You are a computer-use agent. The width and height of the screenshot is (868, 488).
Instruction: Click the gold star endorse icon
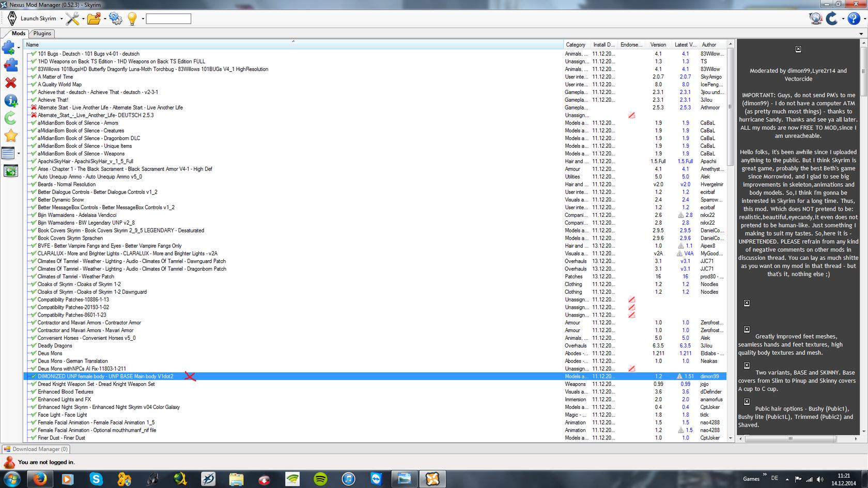[x=10, y=136]
